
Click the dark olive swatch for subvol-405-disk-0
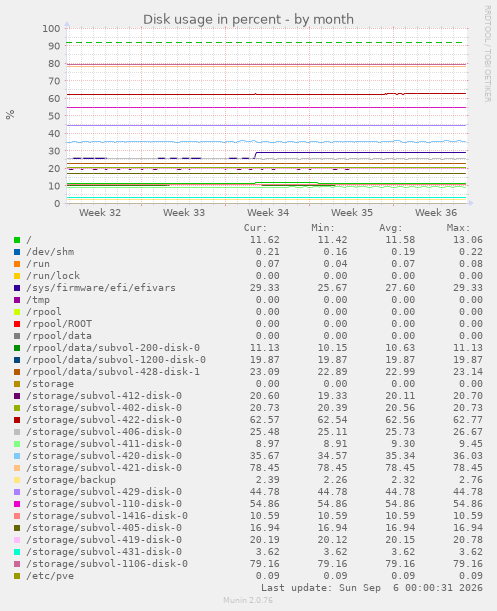(x=17, y=528)
